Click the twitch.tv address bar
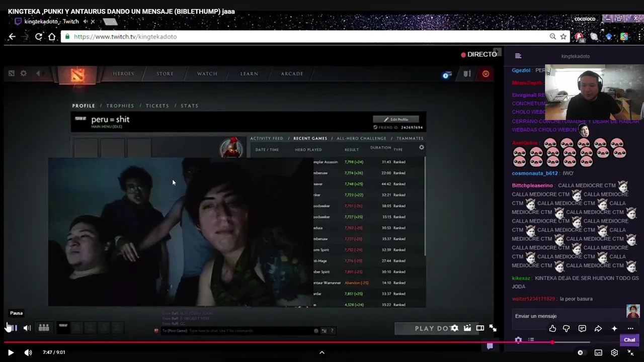 [315, 37]
